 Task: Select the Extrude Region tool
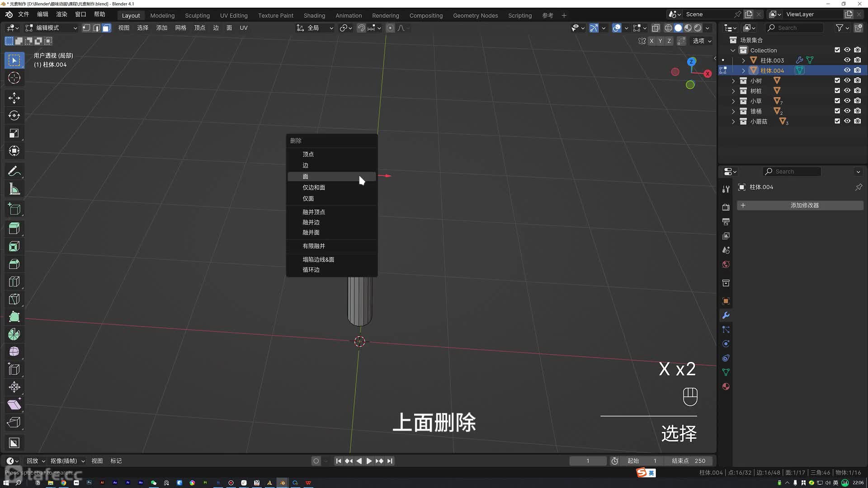click(x=14, y=229)
